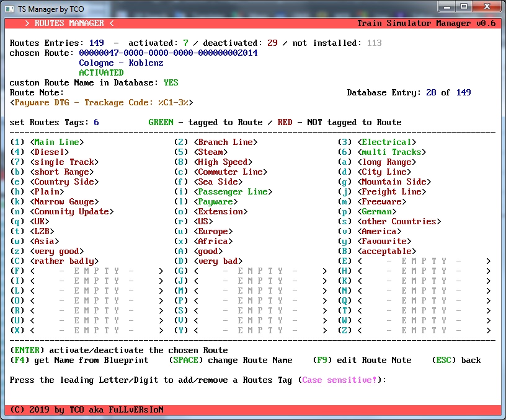Click ENTER activate/deactivate the chosen Route

pyautogui.click(x=119, y=351)
